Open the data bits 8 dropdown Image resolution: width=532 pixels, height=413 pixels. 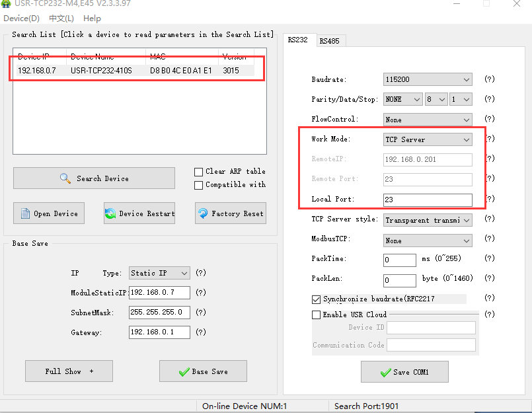tap(436, 99)
